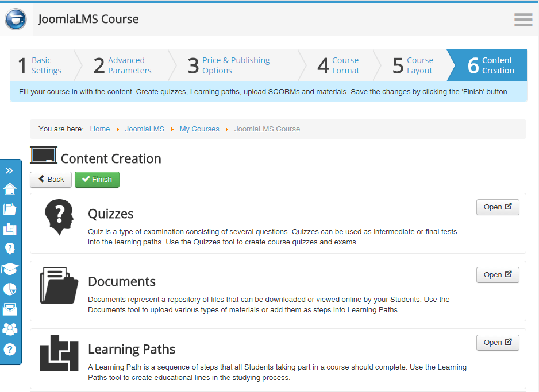The width and height of the screenshot is (539, 392).
Task: Go to step 1 Basic Settings
Action: tap(42, 65)
